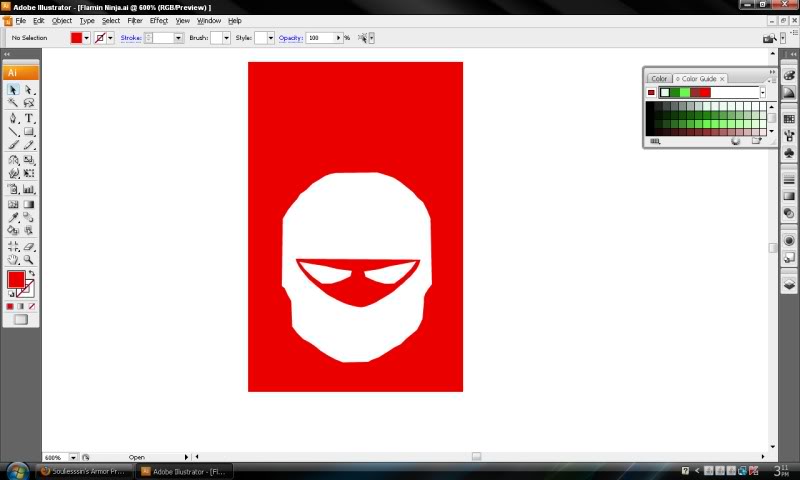Image resolution: width=800 pixels, height=480 pixels.
Task: Open the Layers panel from dock
Action: coord(789,284)
